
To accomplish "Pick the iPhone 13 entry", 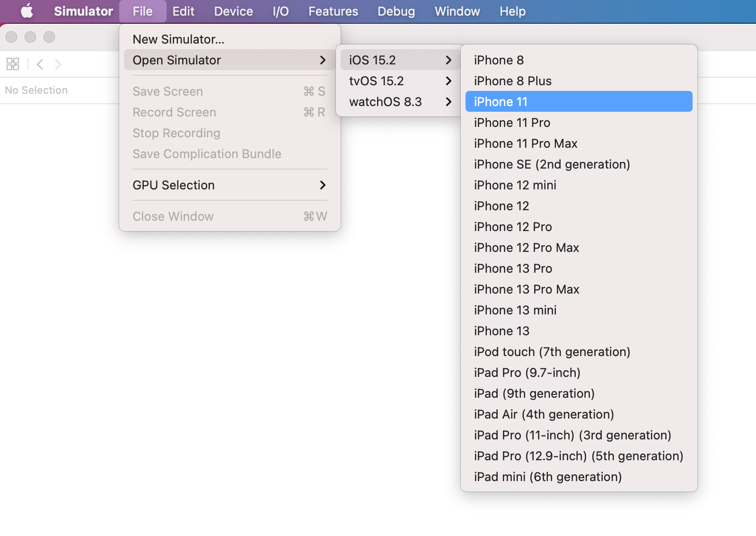I will click(x=579, y=331).
